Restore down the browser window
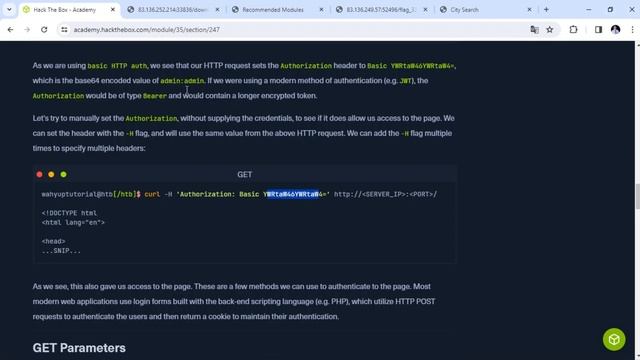Viewport: 640px width, 360px height. pyautogui.click(x=610, y=9)
